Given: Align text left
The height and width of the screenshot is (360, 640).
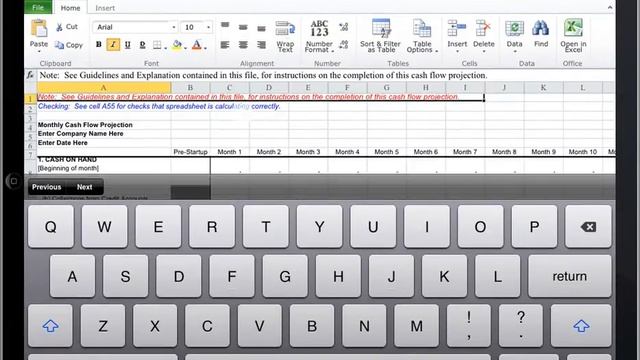Looking at the screenshot, I should [x=225, y=44].
